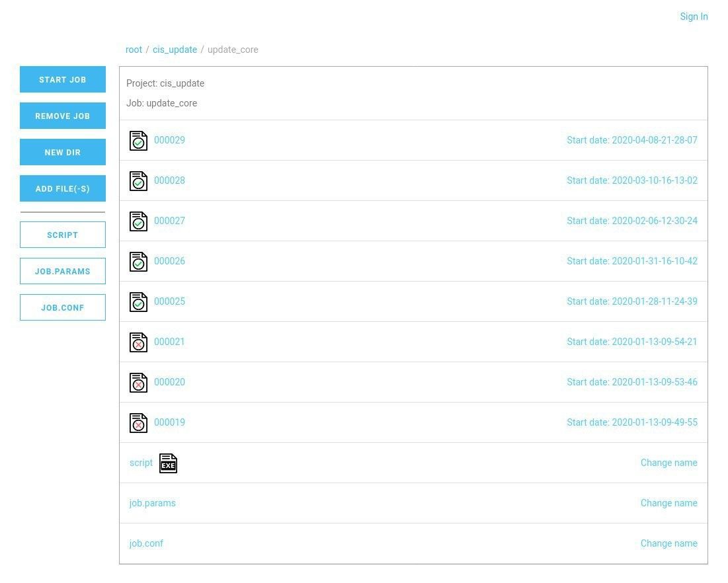This screenshot has height=583, width=728.
Task: Click the 'Job: update_core' header text
Action: tap(161, 103)
